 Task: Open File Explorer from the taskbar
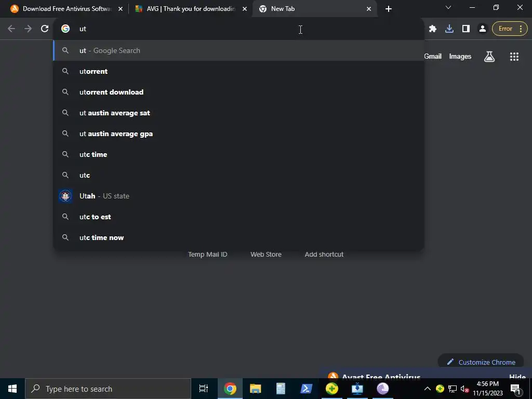(x=256, y=389)
